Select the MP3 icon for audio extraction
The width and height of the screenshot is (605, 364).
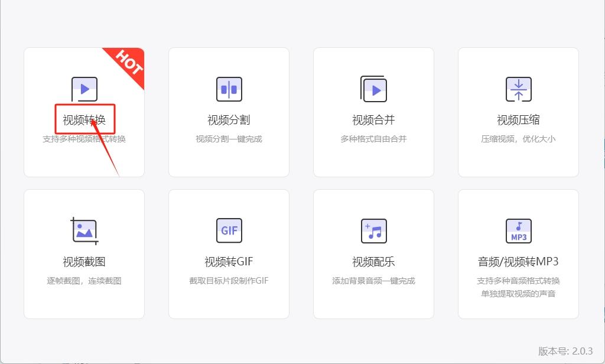coord(518,230)
